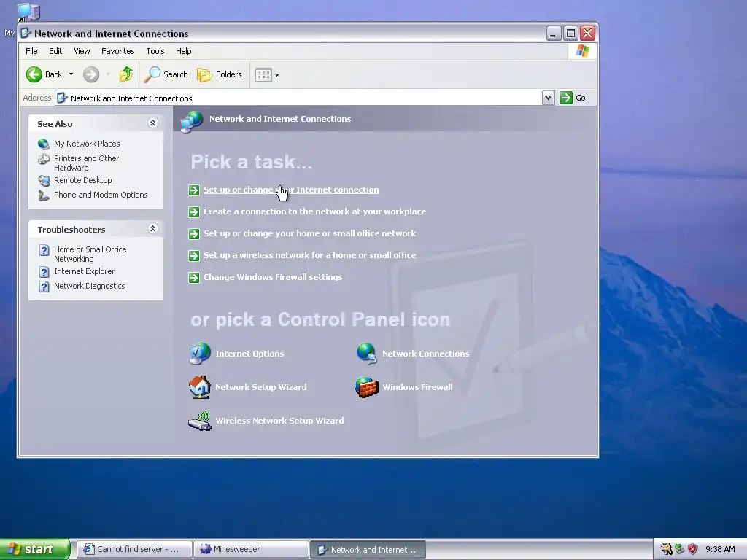The width and height of the screenshot is (747, 560).
Task: Expand the Address bar dropdown
Action: (x=548, y=98)
